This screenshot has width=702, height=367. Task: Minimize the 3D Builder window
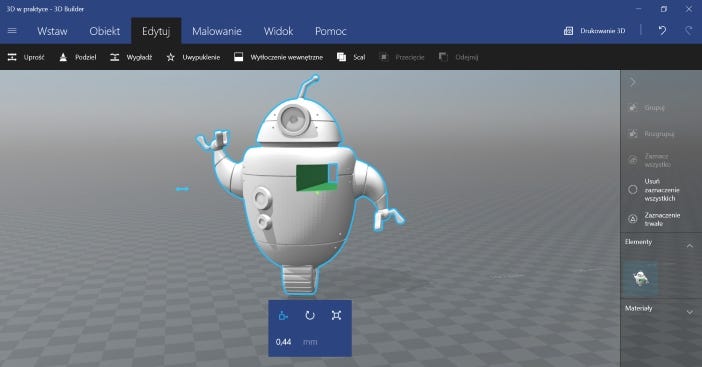[x=639, y=9]
